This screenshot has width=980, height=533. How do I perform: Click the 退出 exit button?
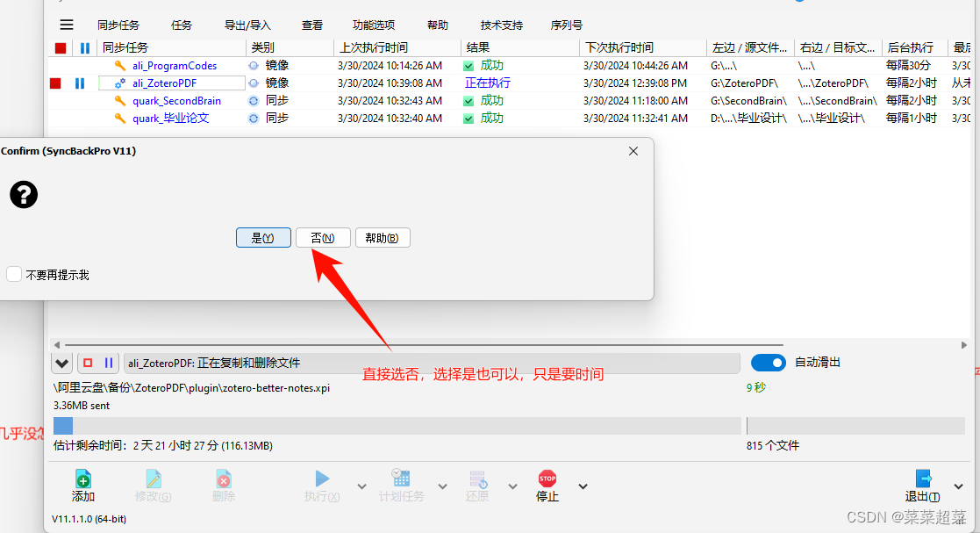pos(922,486)
